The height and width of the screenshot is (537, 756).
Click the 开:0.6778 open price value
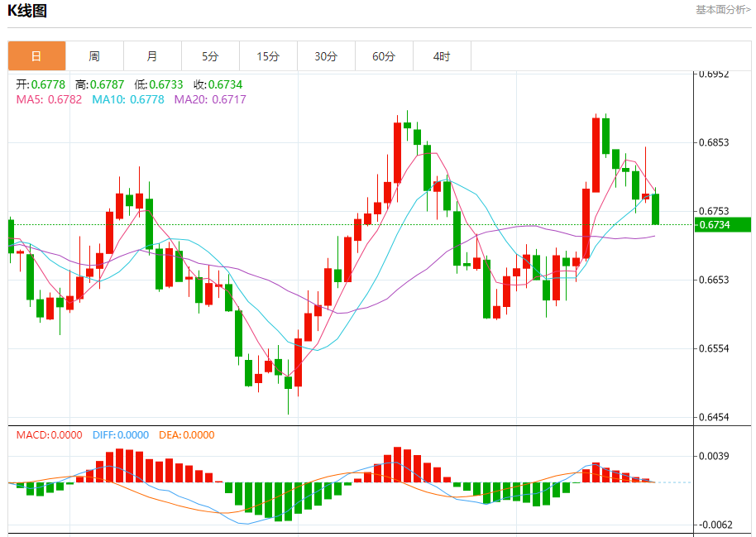41,84
